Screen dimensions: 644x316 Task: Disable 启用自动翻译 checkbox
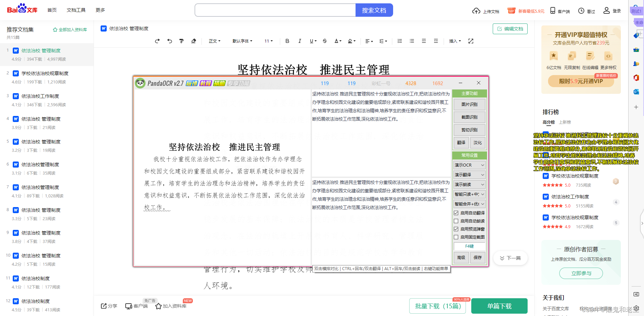click(456, 213)
